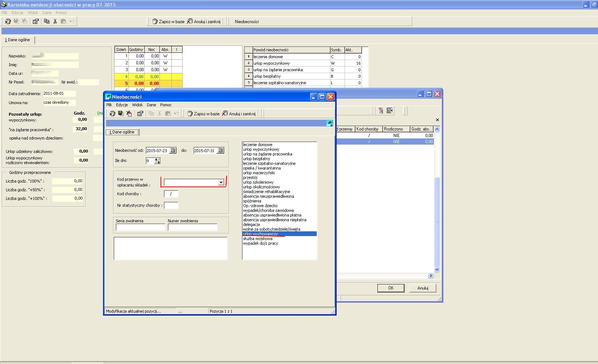
Task: Select '1 Dane ogólne' tab in main window
Action: click(17, 40)
